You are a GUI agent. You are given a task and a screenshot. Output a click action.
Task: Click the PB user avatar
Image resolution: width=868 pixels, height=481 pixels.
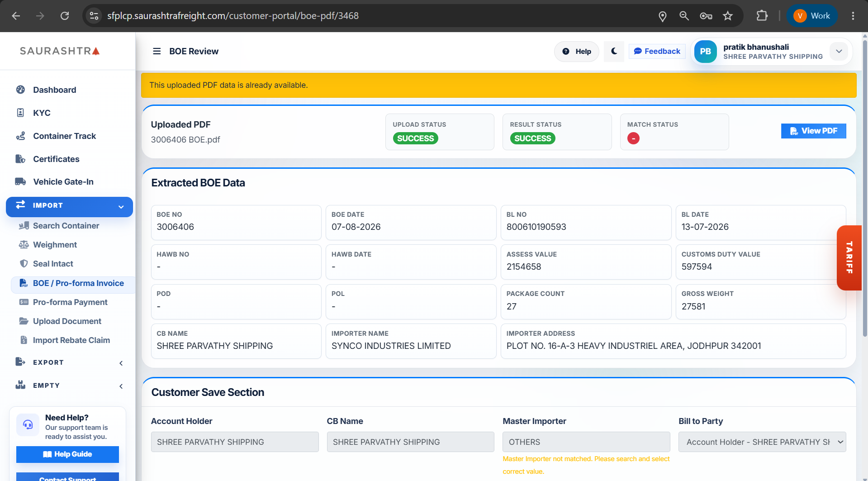point(705,52)
